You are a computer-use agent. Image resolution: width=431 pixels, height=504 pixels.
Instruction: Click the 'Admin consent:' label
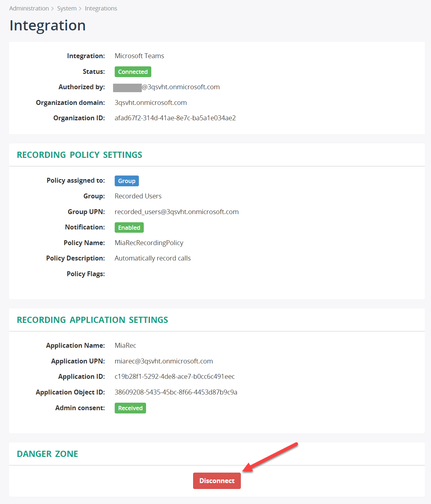point(80,408)
